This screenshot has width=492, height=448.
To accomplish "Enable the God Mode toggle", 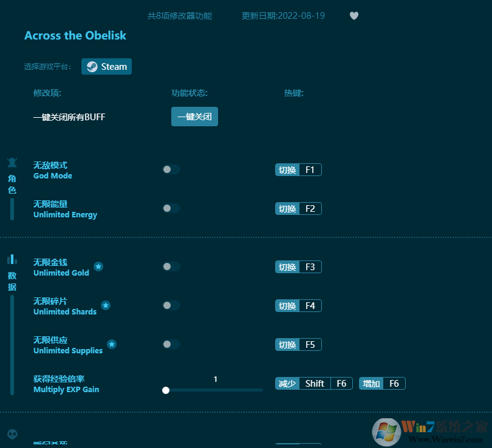I will [x=171, y=169].
